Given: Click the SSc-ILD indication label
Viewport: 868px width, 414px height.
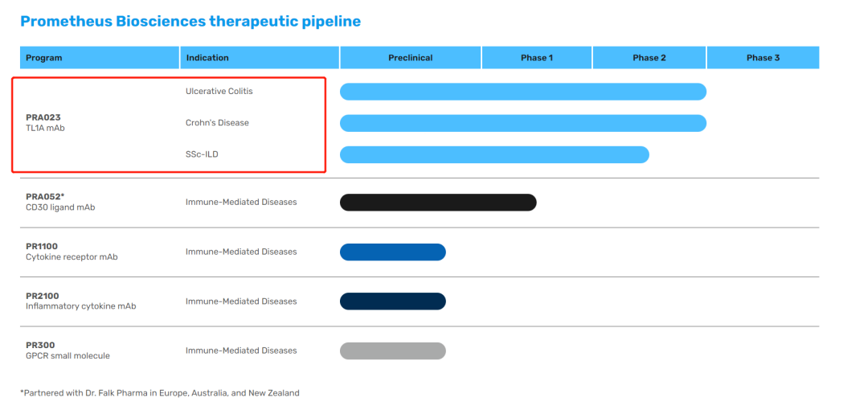Looking at the screenshot, I should [202, 154].
